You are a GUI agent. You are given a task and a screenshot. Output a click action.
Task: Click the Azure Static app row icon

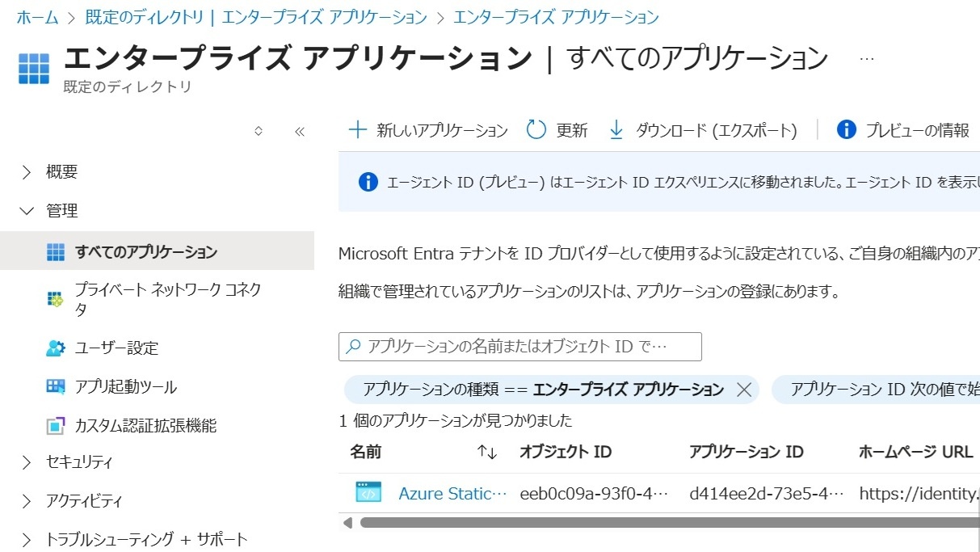tap(368, 492)
